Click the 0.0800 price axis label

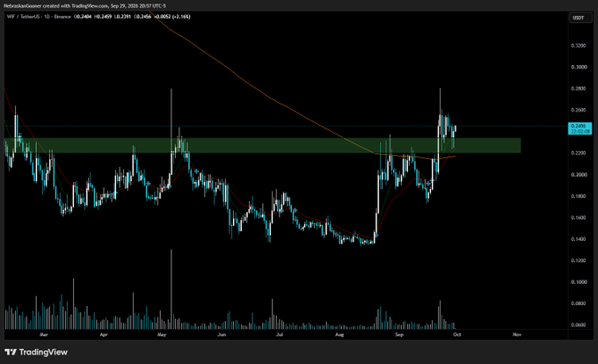coord(579,303)
